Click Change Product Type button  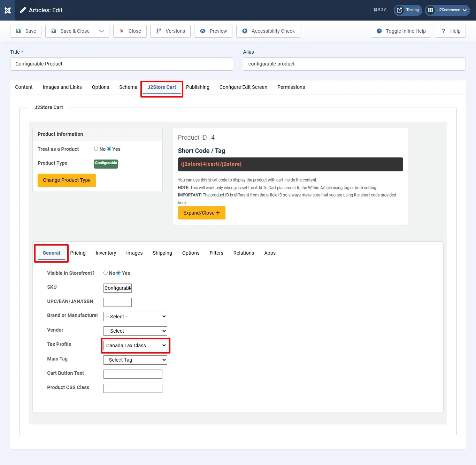(x=67, y=180)
